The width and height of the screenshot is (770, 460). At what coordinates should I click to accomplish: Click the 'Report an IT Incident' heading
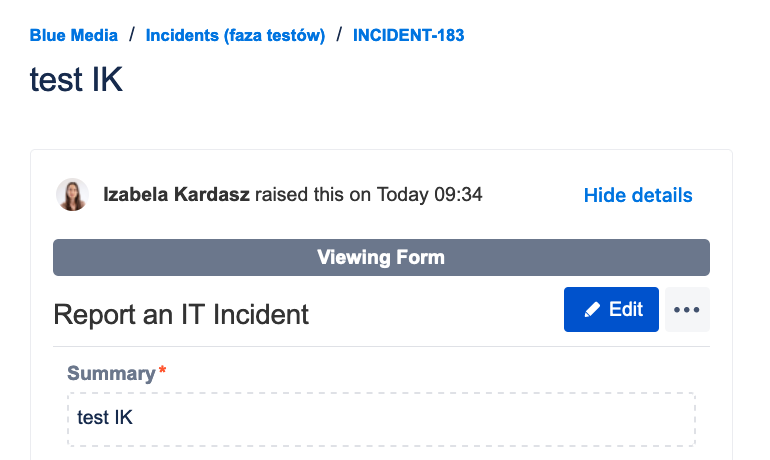click(x=181, y=315)
